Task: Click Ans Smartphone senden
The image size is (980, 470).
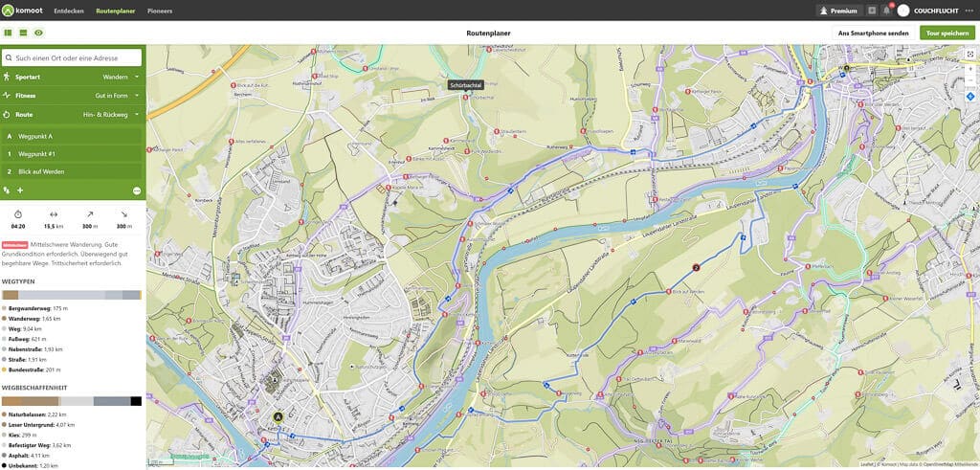Action: 874,33
